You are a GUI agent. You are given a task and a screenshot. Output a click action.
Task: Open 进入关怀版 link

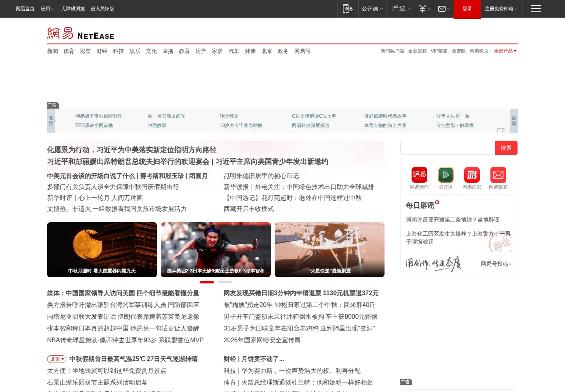102,9
